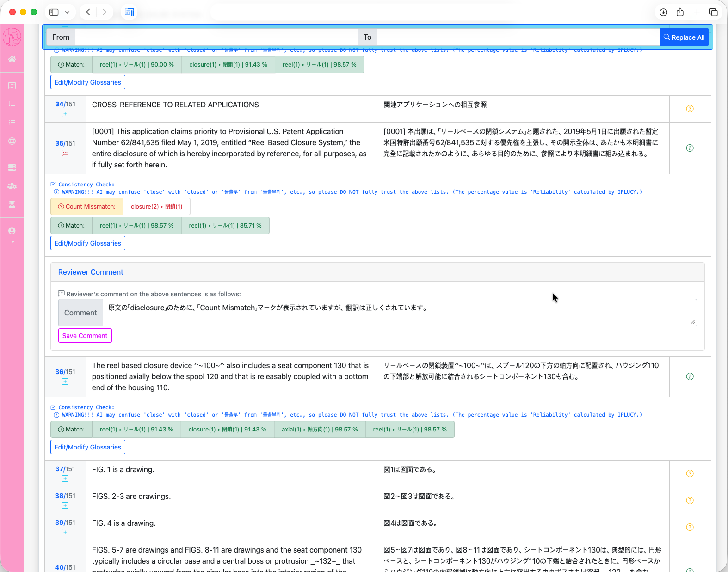The height and width of the screenshot is (572, 728).
Task: Click source text 'CROSS-REFERENCE TO RELATED APPLICATIONS'
Action: click(175, 105)
